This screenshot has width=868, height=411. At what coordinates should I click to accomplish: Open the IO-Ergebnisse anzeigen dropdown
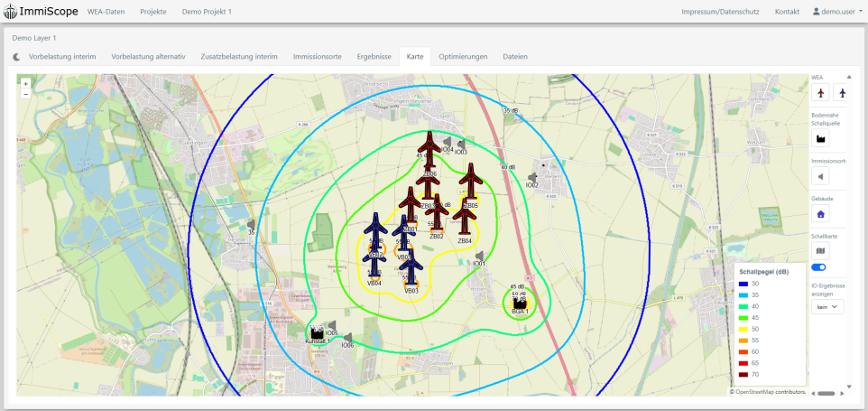click(827, 306)
